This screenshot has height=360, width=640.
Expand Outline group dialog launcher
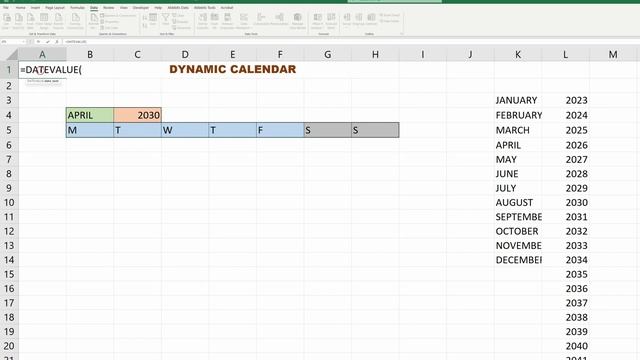402,34
